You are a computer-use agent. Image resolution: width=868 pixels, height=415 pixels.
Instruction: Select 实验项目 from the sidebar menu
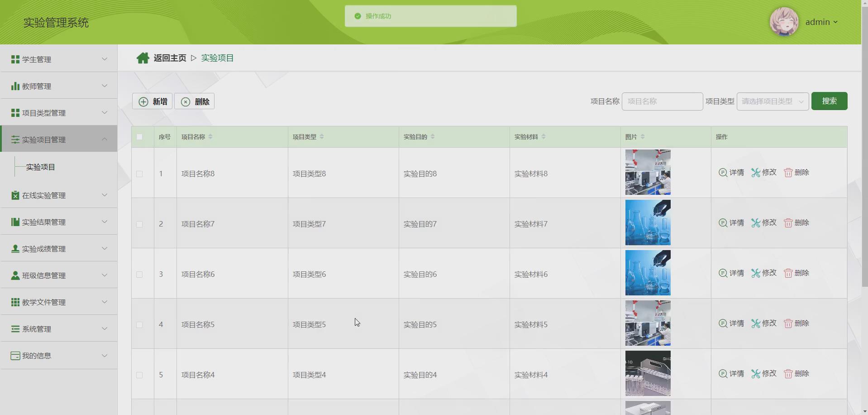tap(41, 167)
